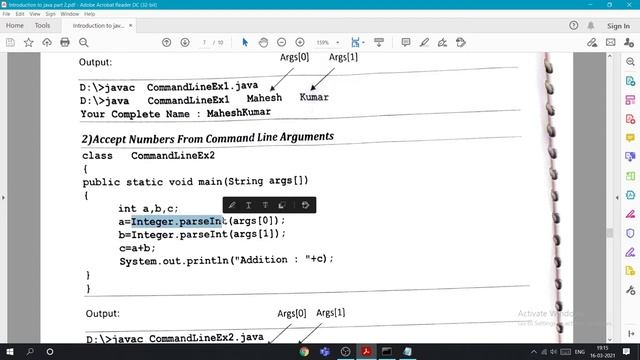This screenshot has width=640, height=360.
Task: Click the scroll up arrow
Action: pyautogui.click(x=610, y=56)
